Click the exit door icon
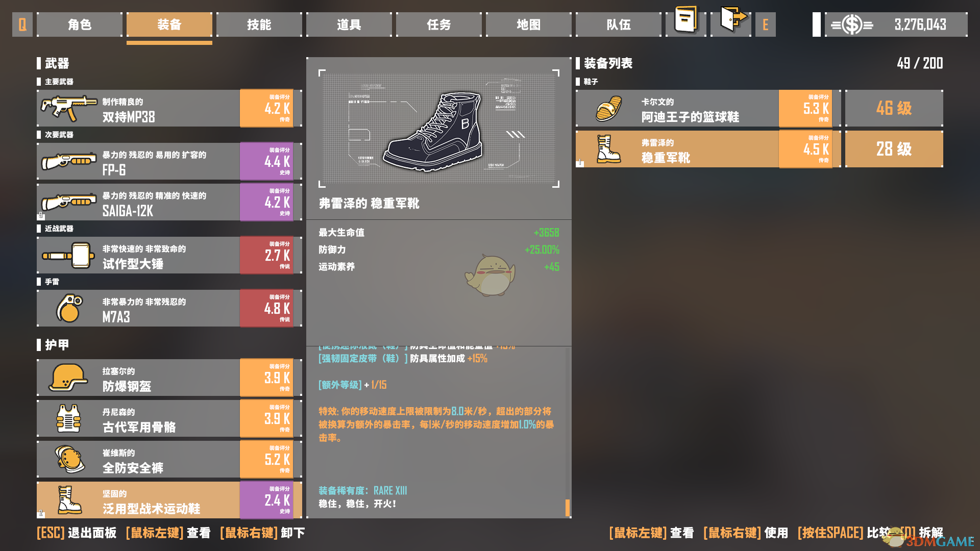Viewport: 980px width, 551px height. click(733, 19)
